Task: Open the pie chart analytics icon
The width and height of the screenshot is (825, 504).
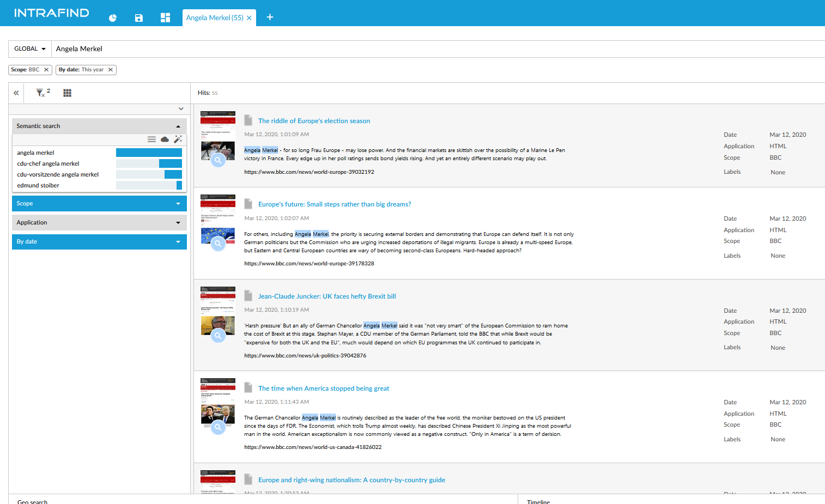Action: click(113, 17)
